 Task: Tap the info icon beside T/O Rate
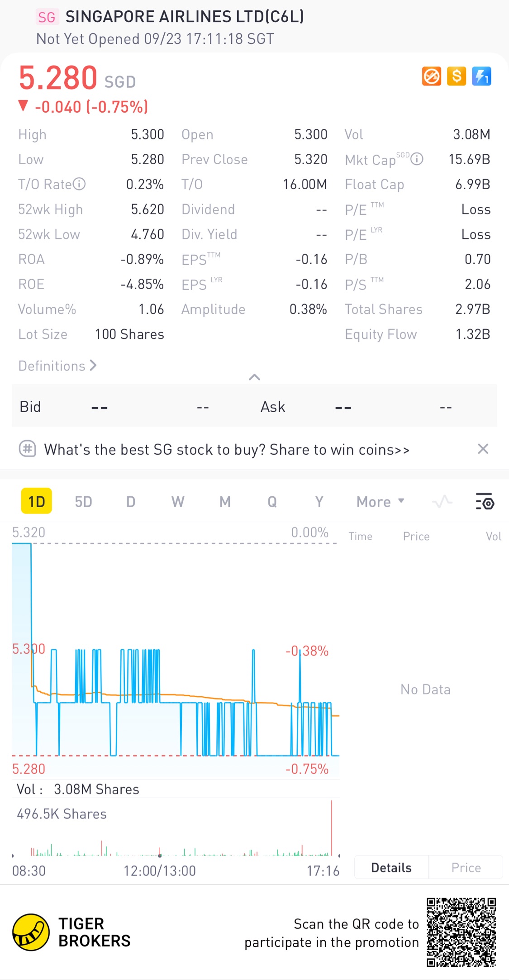pos(79,184)
